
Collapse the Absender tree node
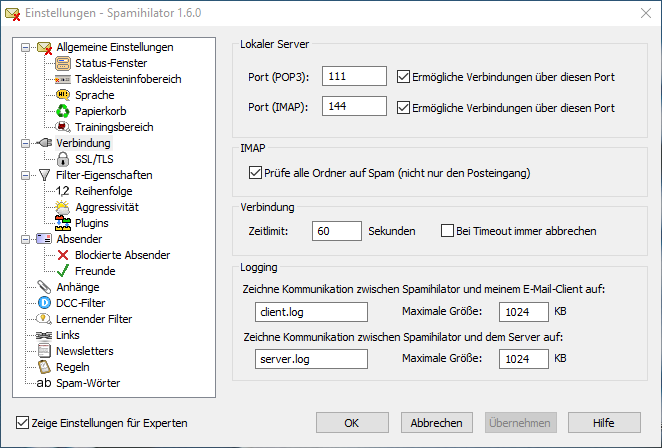[25, 239]
